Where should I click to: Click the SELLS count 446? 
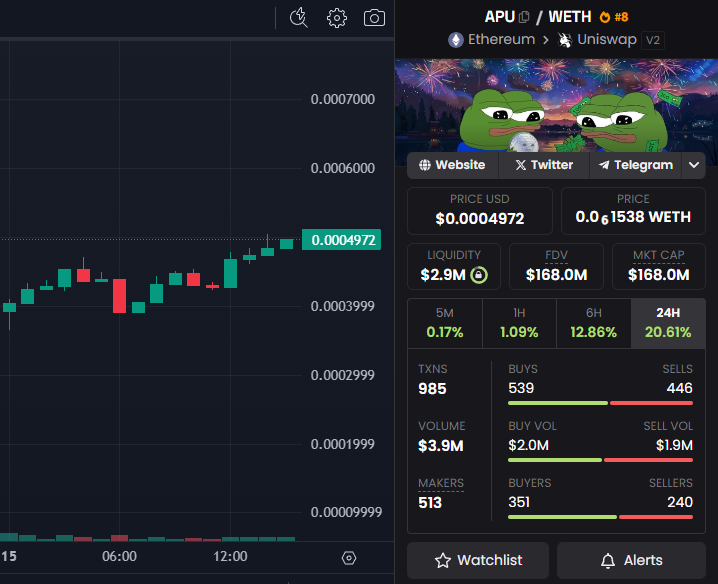(x=680, y=388)
